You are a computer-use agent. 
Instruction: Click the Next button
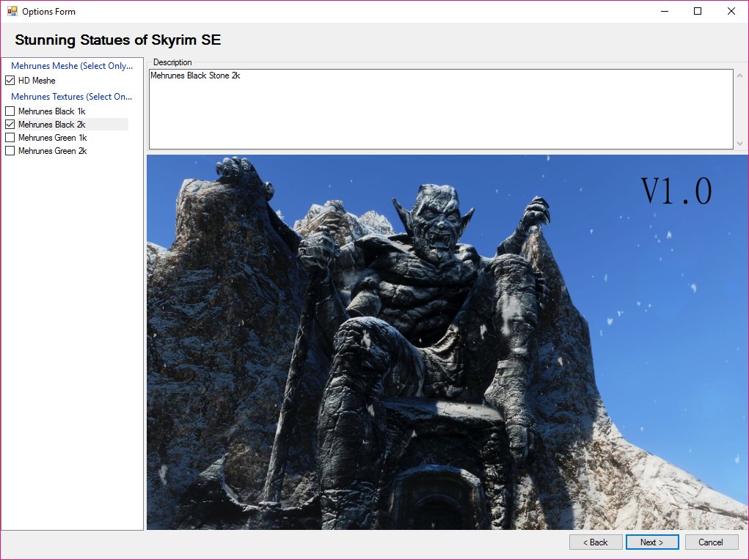point(652,542)
